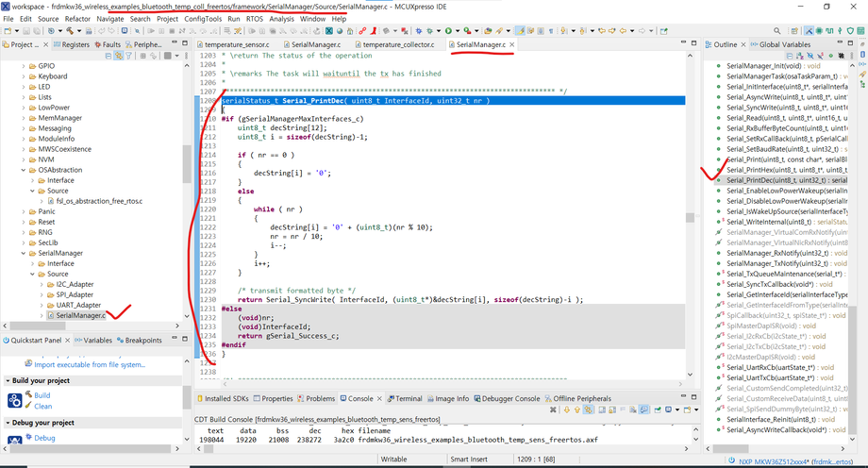
Task: Open the ConfigTools menu
Action: tap(203, 19)
